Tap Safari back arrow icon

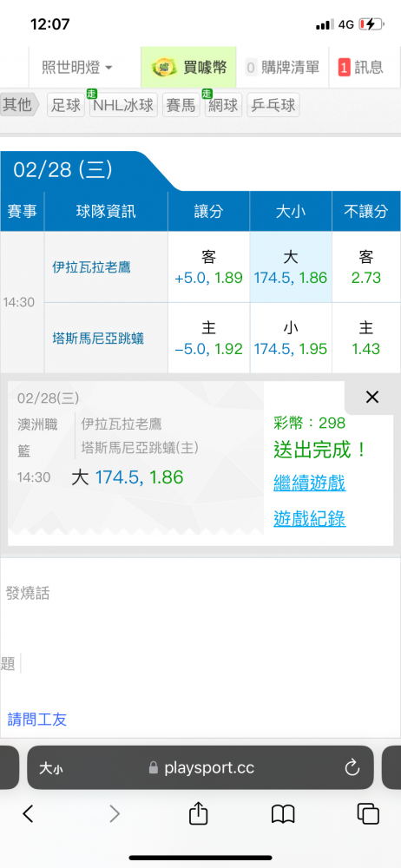pos(29,813)
